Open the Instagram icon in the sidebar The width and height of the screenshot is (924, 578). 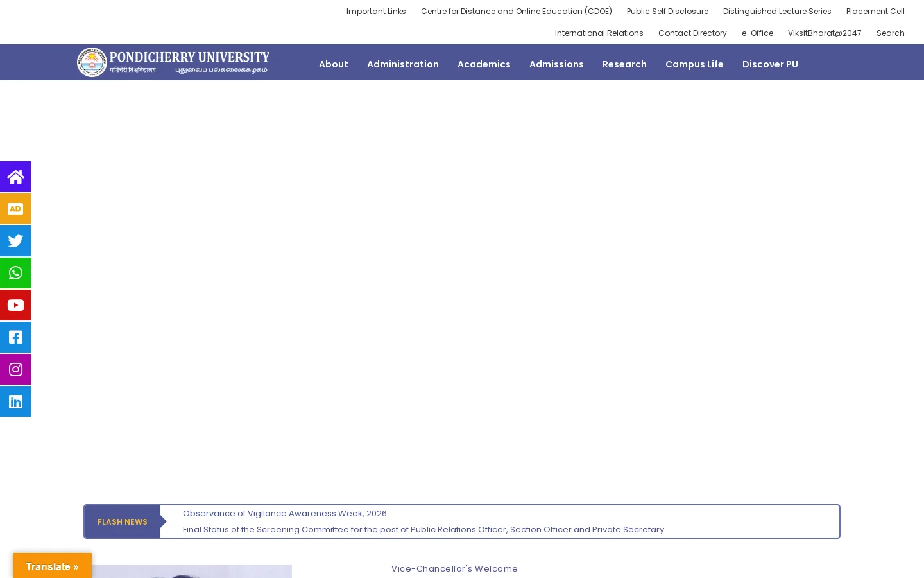(15, 369)
